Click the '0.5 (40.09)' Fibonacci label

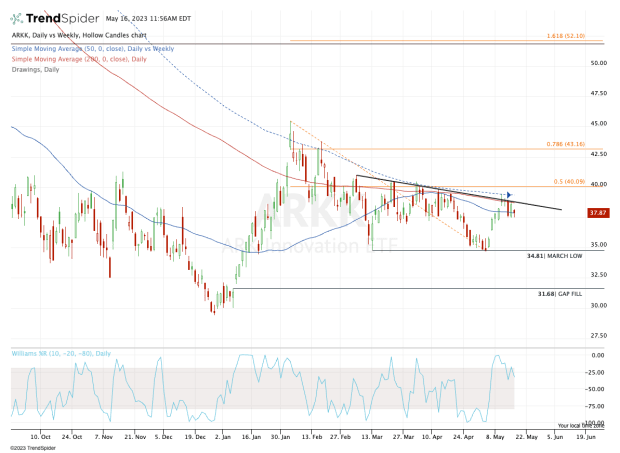(569, 181)
